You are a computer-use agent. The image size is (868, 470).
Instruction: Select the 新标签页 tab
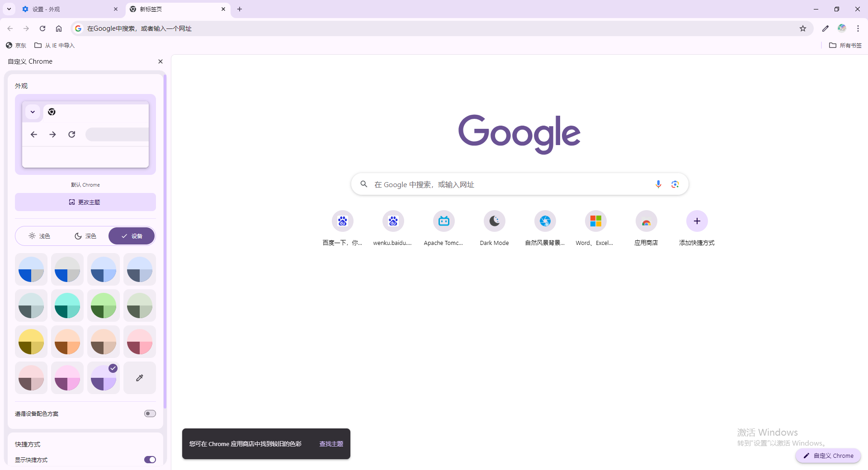point(178,9)
